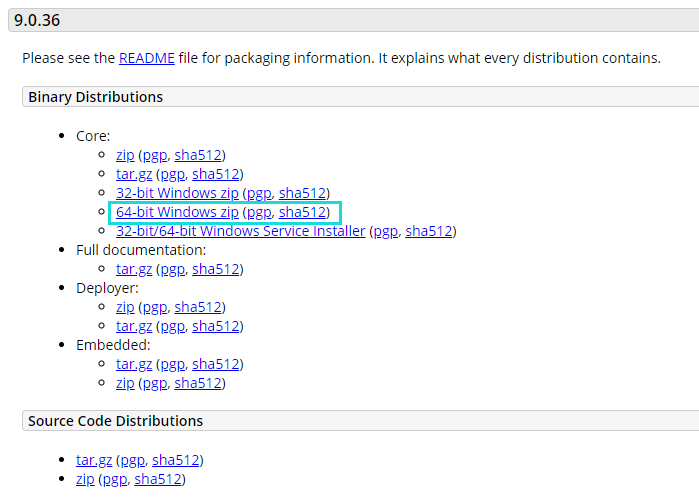Download the Deployer tar.gz

[x=134, y=326]
